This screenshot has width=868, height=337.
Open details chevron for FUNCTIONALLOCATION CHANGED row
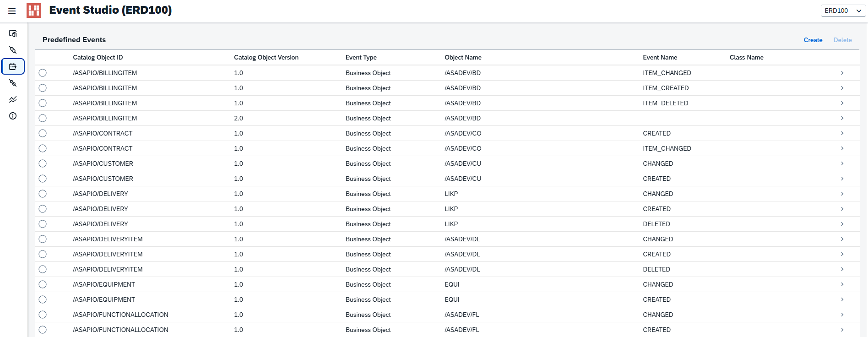point(842,315)
